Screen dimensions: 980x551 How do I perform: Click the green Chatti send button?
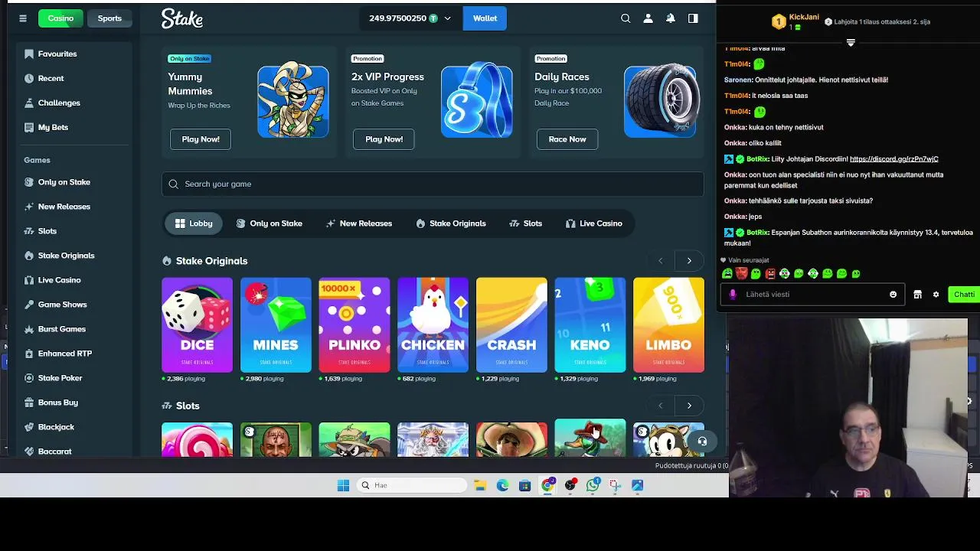[963, 295]
